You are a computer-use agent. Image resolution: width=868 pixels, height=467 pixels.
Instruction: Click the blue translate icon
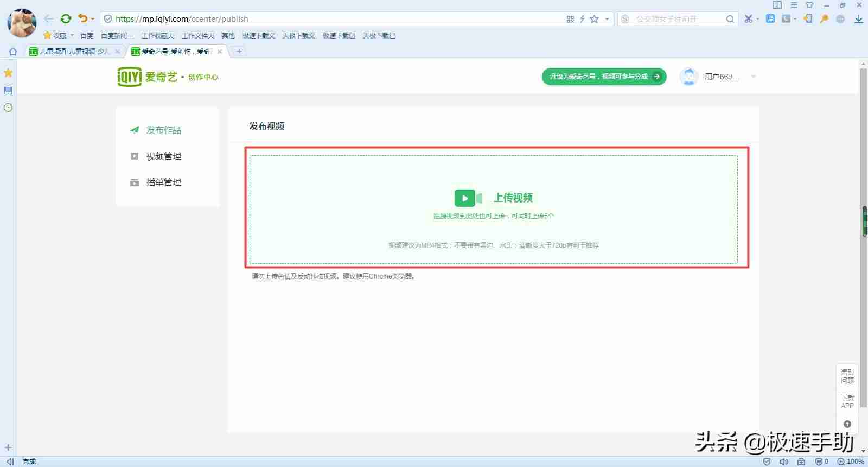click(770, 18)
